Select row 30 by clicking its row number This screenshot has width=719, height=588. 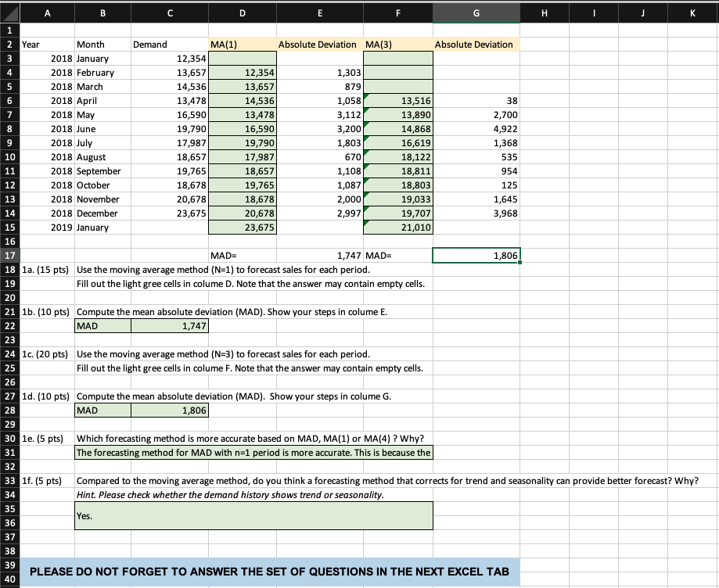(9, 438)
